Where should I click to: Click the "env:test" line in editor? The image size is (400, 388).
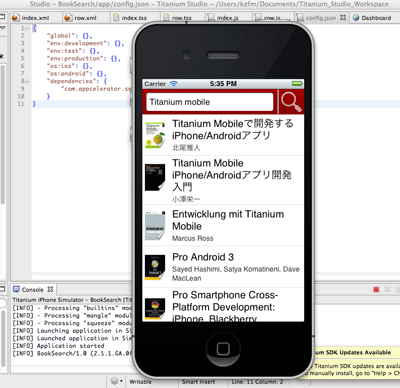tap(73, 51)
